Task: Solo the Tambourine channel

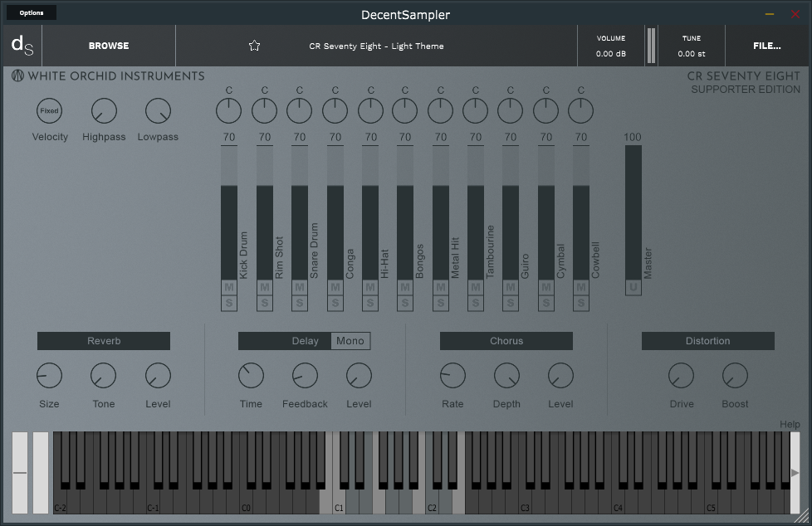Action: [476, 304]
